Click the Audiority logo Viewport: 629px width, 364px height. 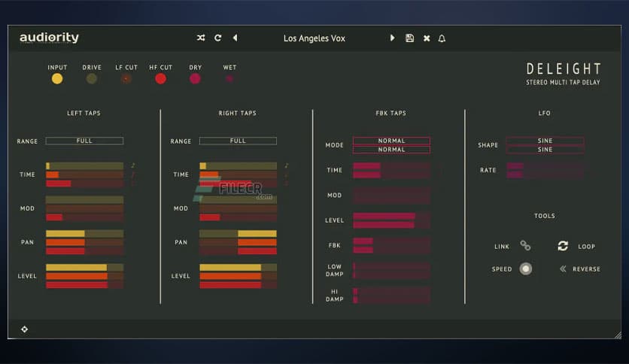pos(50,38)
